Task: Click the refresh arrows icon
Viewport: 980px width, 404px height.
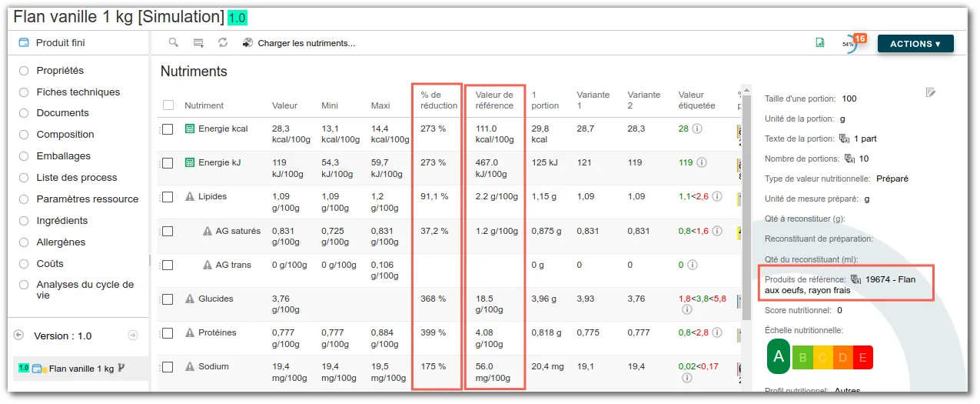Action: tap(223, 43)
